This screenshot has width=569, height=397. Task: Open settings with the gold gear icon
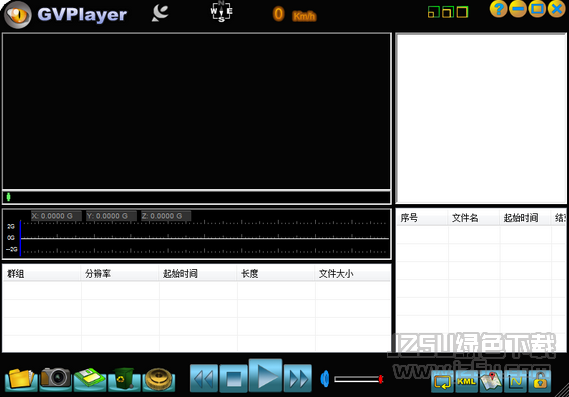[159, 379]
